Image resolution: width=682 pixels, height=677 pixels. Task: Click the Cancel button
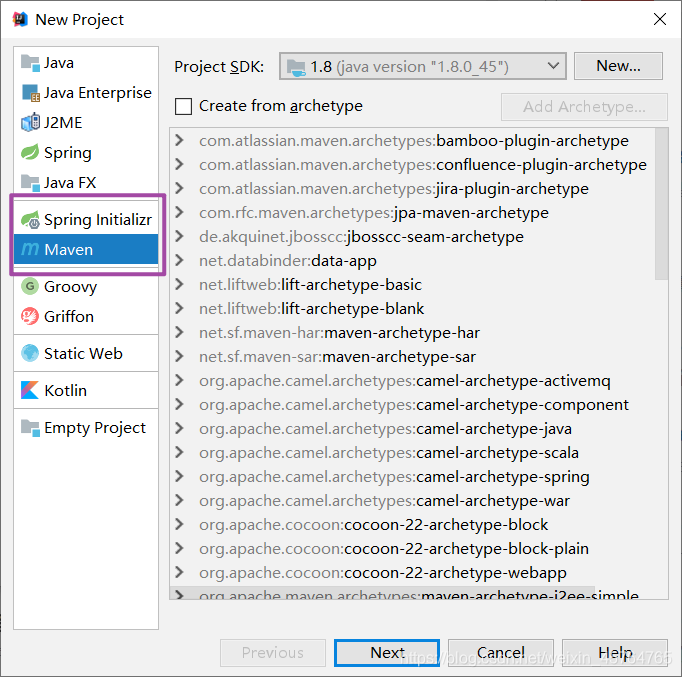point(501,652)
